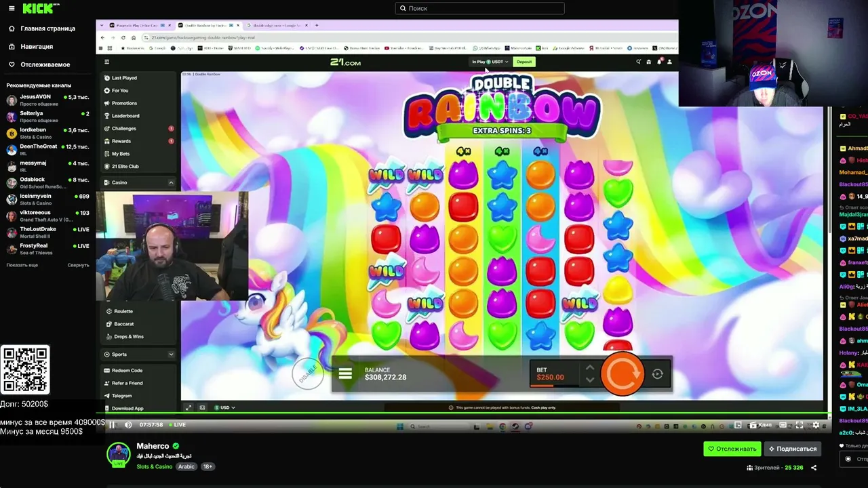This screenshot has height=488, width=868.
Task: Pause the stream playback
Action: (112, 425)
